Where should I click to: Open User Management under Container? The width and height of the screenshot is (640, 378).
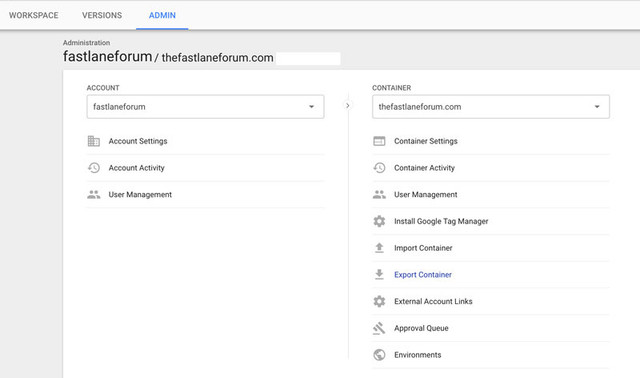[425, 195]
